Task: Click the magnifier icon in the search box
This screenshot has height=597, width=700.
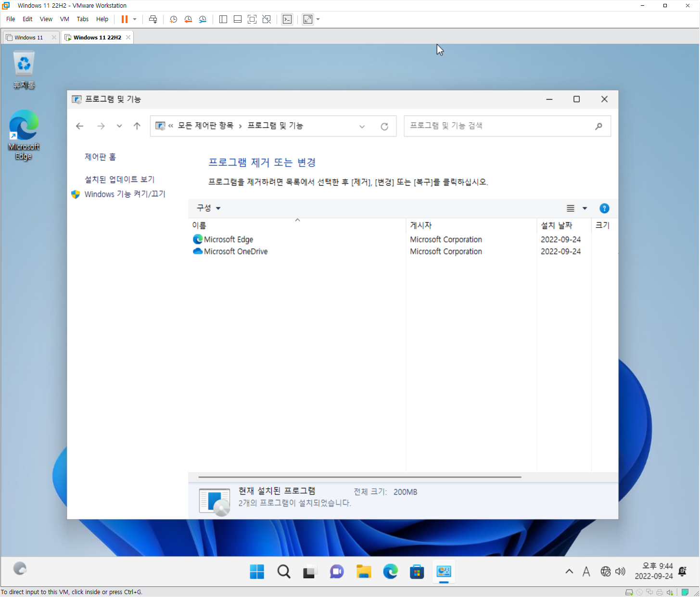Action: [x=598, y=127]
